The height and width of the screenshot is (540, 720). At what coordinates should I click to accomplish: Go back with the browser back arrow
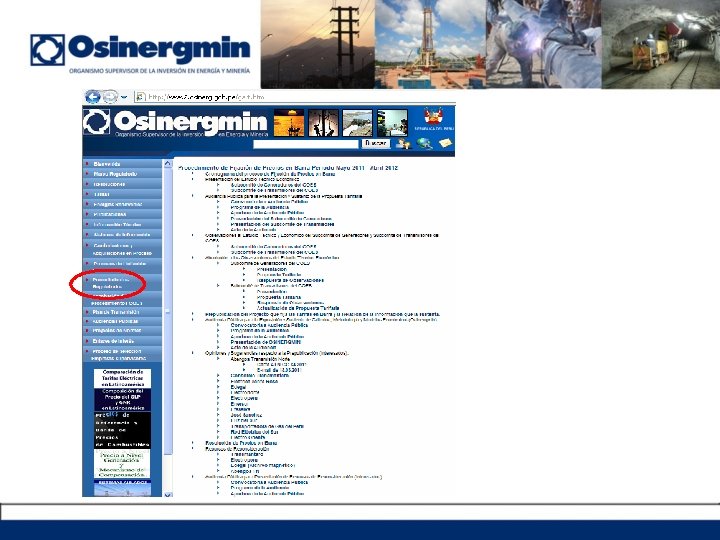click(x=93, y=97)
